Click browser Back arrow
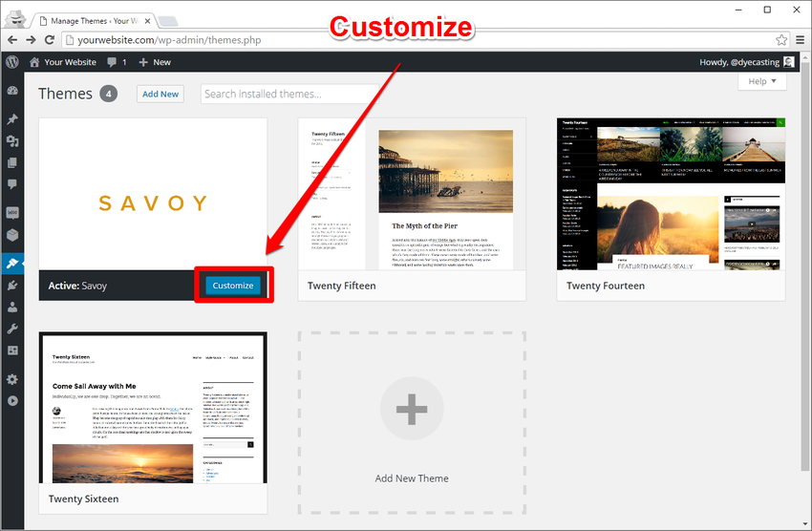 12,40
